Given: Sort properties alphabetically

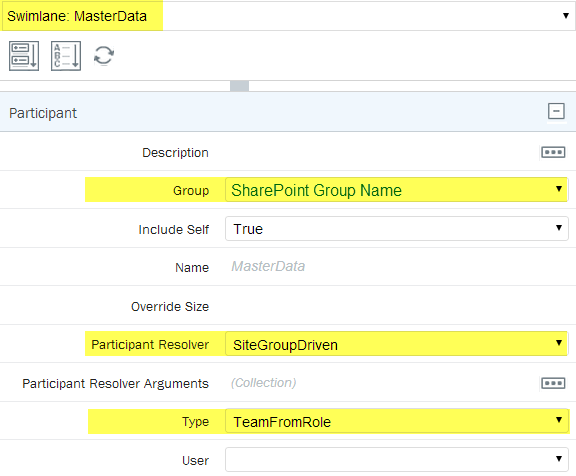Looking at the screenshot, I should point(66,56).
